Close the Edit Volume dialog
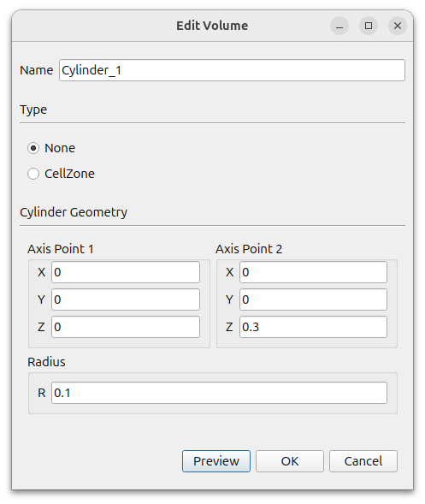Viewport: 425px width, 504px height. [398, 26]
